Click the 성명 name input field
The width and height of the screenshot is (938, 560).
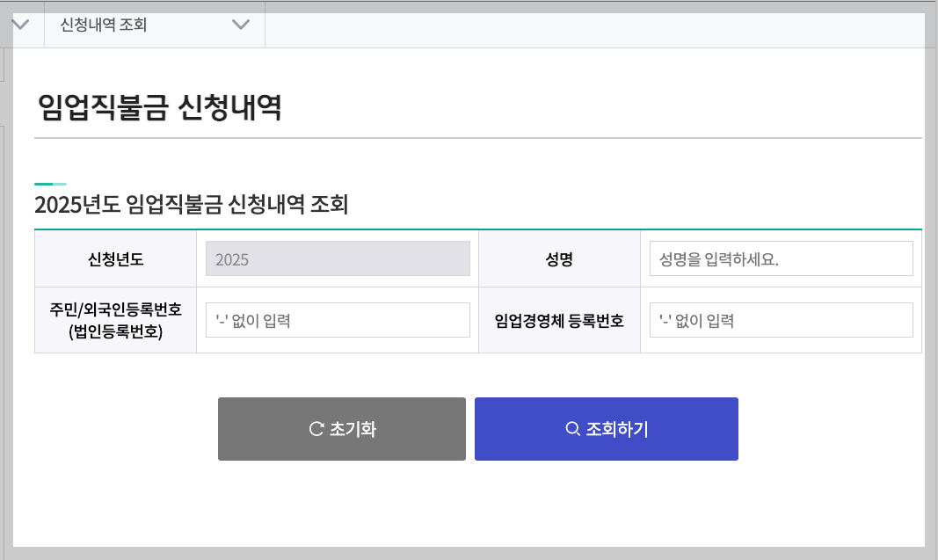(x=781, y=258)
